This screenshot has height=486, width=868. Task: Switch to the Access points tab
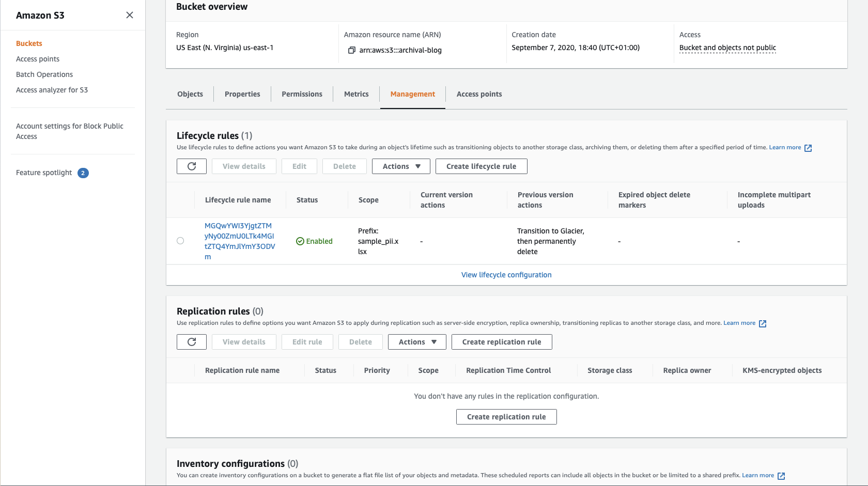[x=479, y=94]
